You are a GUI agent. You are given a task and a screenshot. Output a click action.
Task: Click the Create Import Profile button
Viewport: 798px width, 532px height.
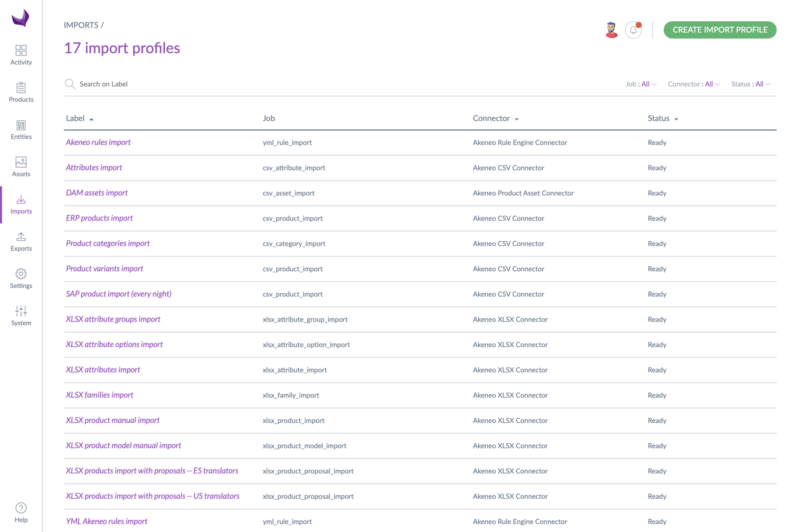720,30
